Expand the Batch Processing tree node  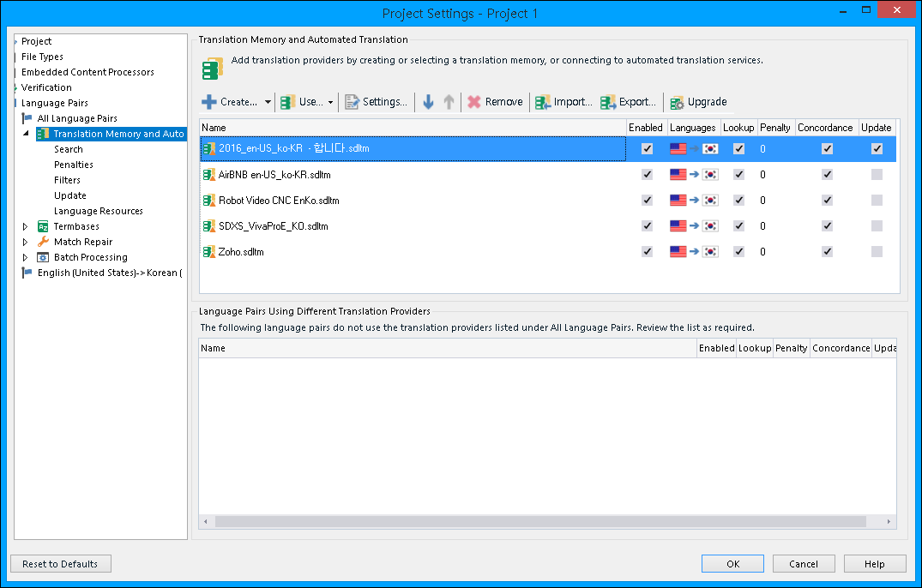pos(25,257)
